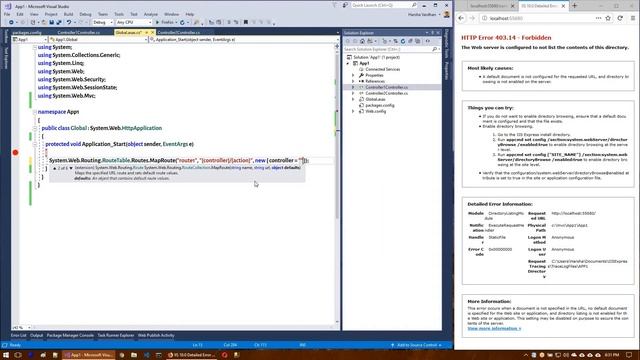The image size is (640, 360).
Task: Expand Web.config node in Solution Explorer
Action: (x=353, y=111)
